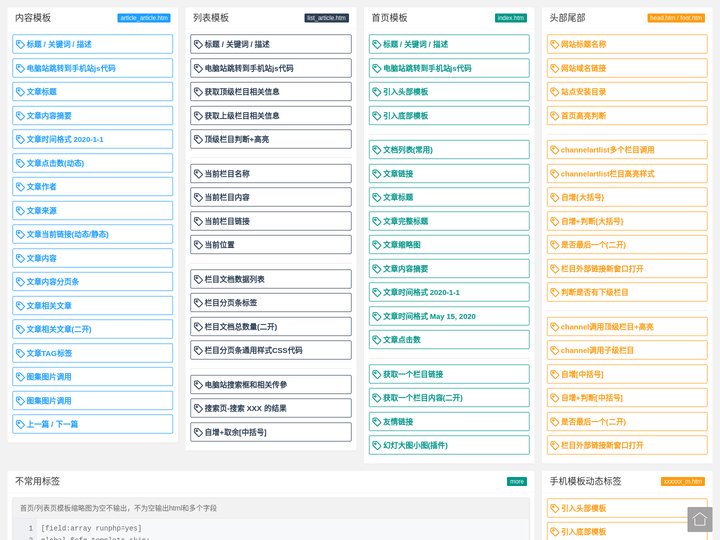This screenshot has height=540, width=720.
Task: Select 当前栏目链接
Action: click(271, 221)
